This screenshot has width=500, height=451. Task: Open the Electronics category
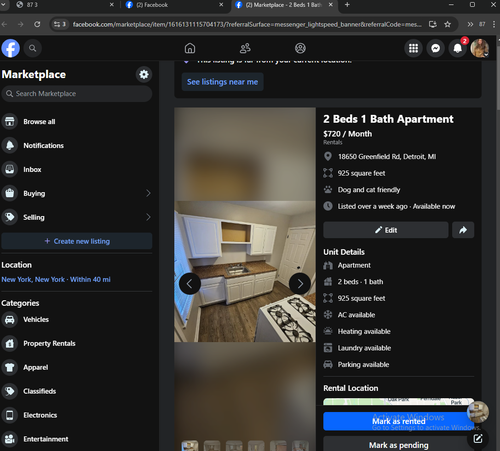click(x=77, y=415)
